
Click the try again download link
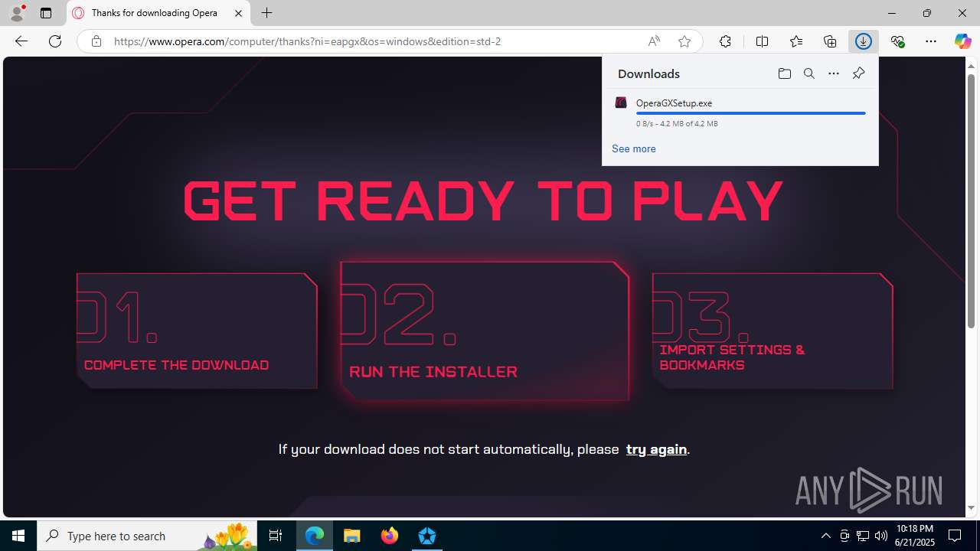click(x=656, y=449)
